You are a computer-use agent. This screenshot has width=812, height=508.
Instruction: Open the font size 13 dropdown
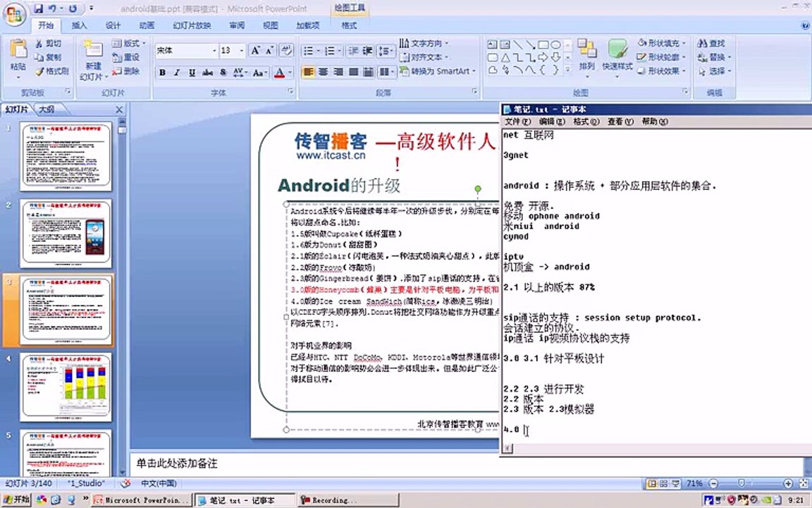(241, 50)
